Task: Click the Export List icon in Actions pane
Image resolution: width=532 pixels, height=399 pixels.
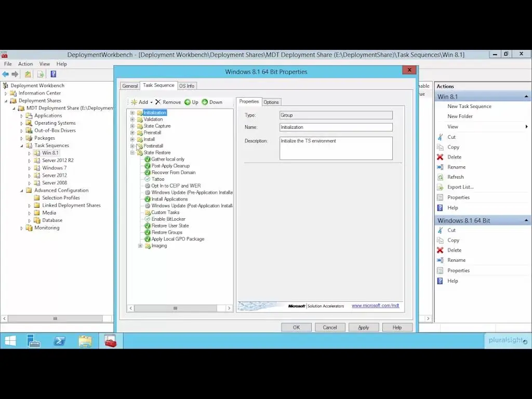Action: point(440,187)
